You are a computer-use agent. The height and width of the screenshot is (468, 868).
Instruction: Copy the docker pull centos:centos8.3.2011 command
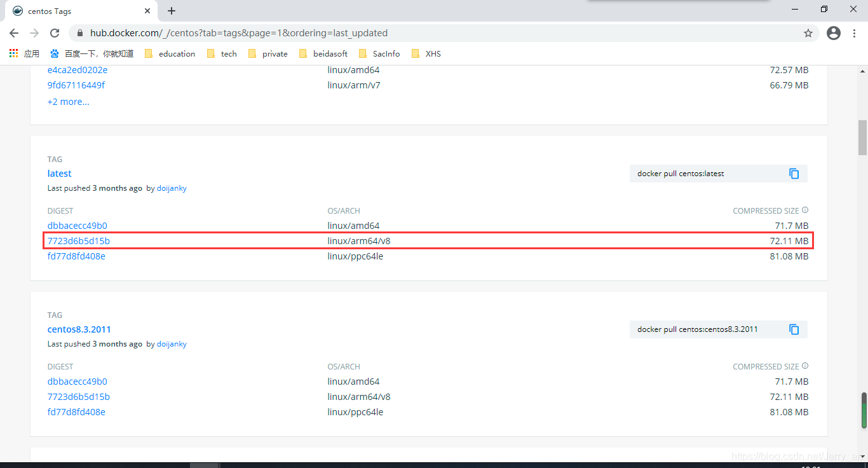[794, 329]
